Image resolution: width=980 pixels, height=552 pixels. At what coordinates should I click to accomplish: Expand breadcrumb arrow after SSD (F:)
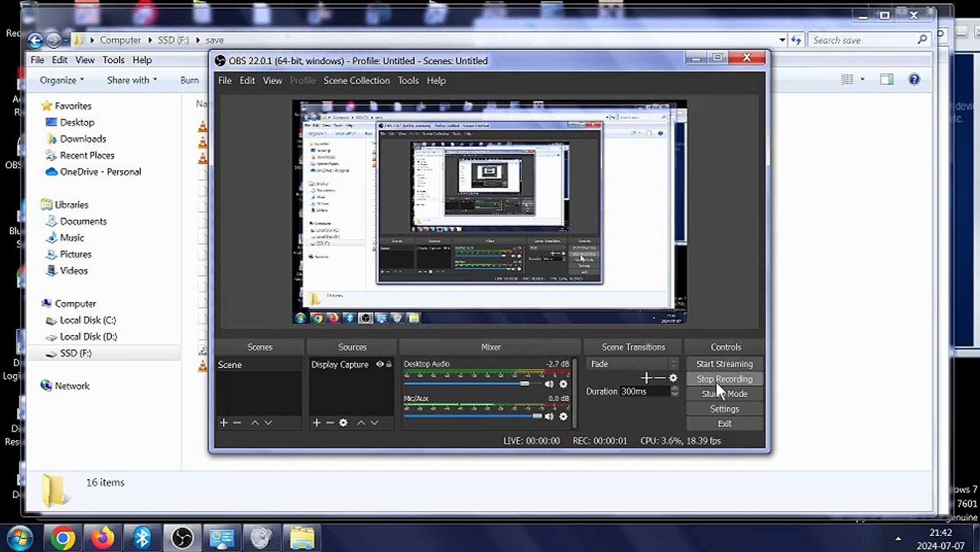point(197,40)
